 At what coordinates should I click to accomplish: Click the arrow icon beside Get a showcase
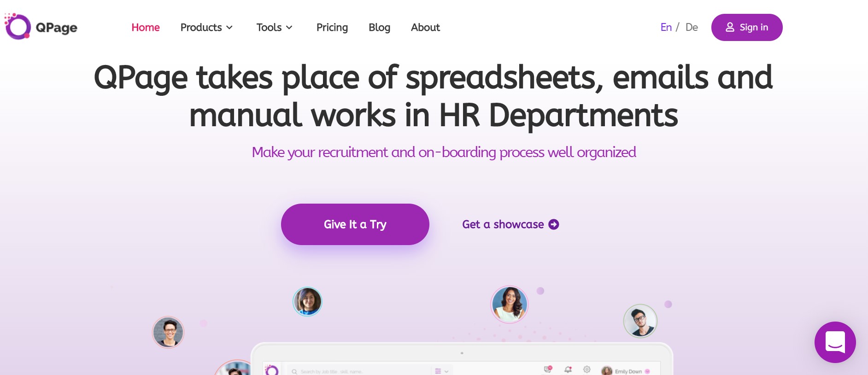click(x=554, y=224)
